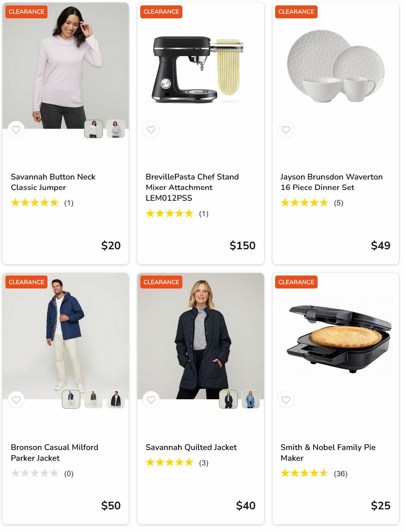Favorite the Savannah Button Neck Classic Jumper
Image resolution: width=405 pixels, height=532 pixels.
click(16, 129)
